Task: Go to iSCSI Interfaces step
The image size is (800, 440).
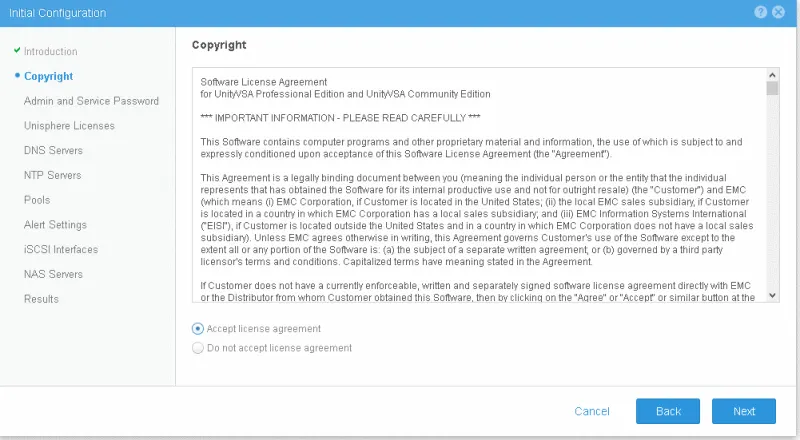Action: 61,250
